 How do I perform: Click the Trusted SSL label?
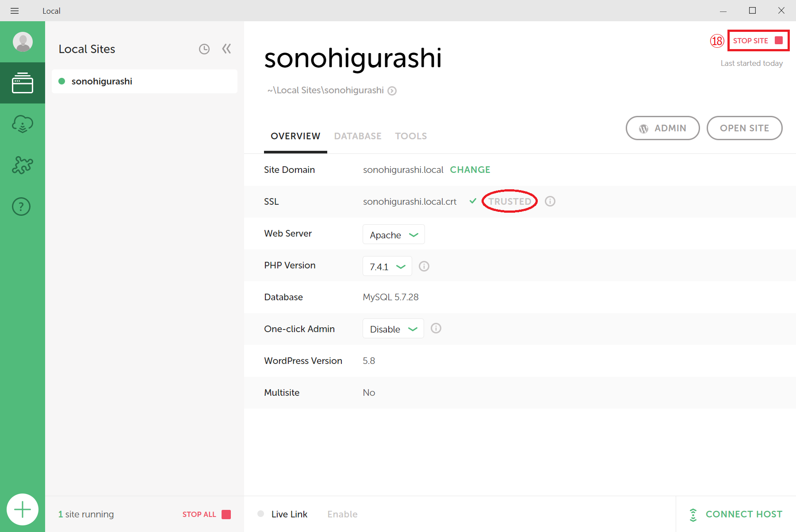[510, 202]
